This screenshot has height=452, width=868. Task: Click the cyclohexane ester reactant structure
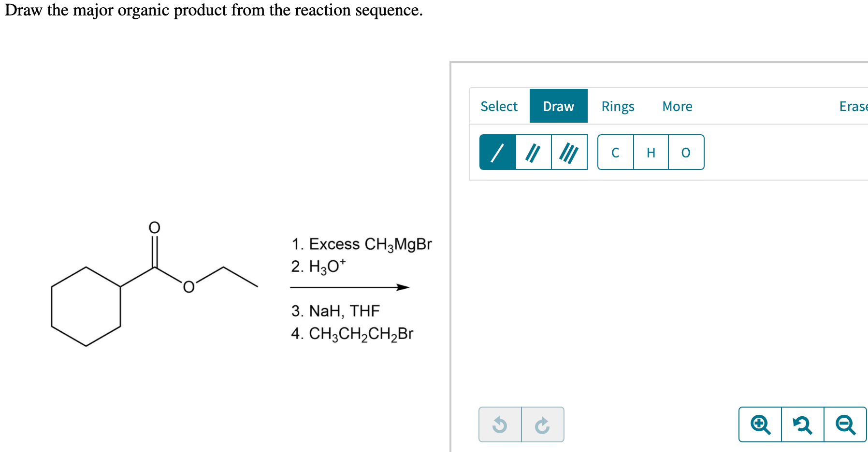(x=155, y=284)
